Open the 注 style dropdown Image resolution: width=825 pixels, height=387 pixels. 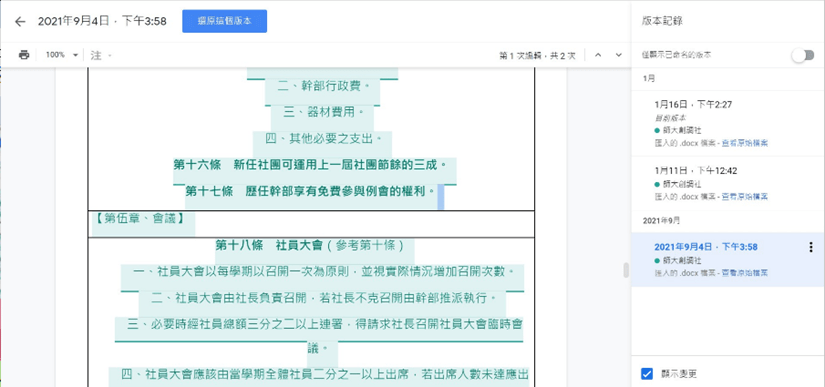tap(101, 55)
